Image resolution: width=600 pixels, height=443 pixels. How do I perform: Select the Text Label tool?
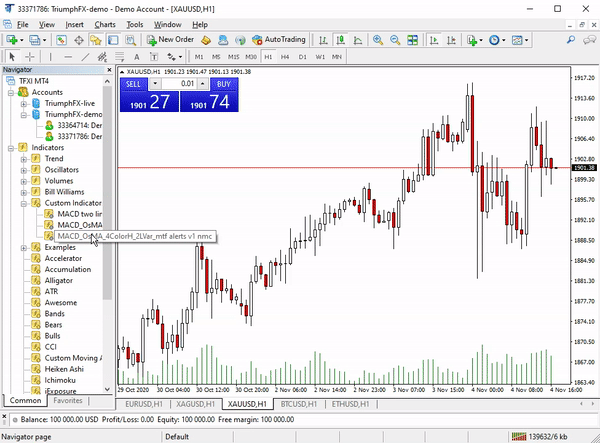click(154, 57)
